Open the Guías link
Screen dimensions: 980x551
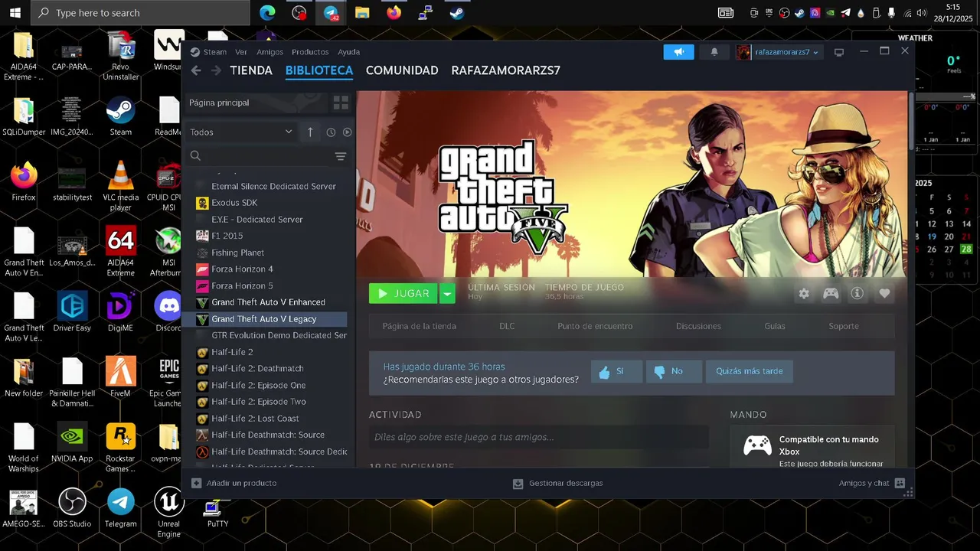coord(775,326)
